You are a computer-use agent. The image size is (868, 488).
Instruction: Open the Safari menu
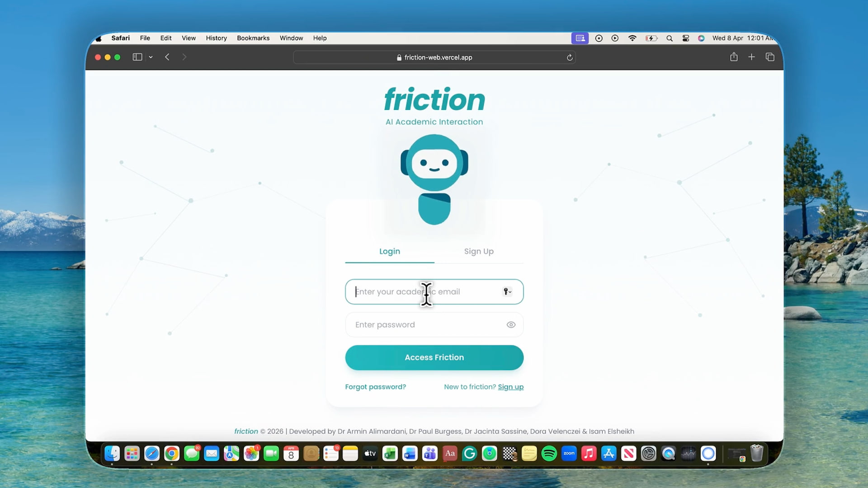pyautogui.click(x=121, y=38)
